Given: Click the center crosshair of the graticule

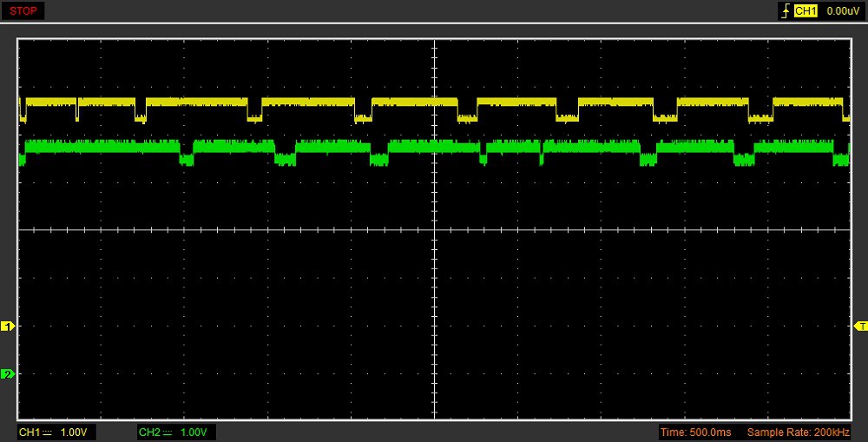Looking at the screenshot, I should tap(433, 230).
